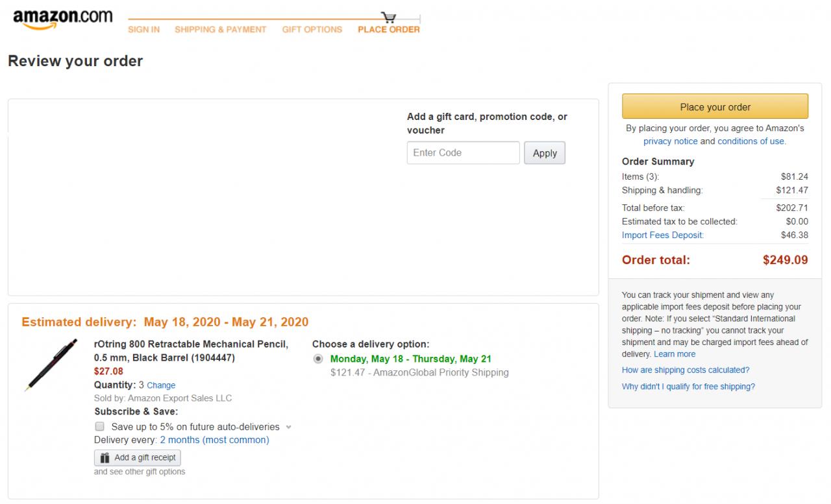The width and height of the screenshot is (831, 504).
Task: Open How are shipping costs calculated link
Action: [686, 370]
